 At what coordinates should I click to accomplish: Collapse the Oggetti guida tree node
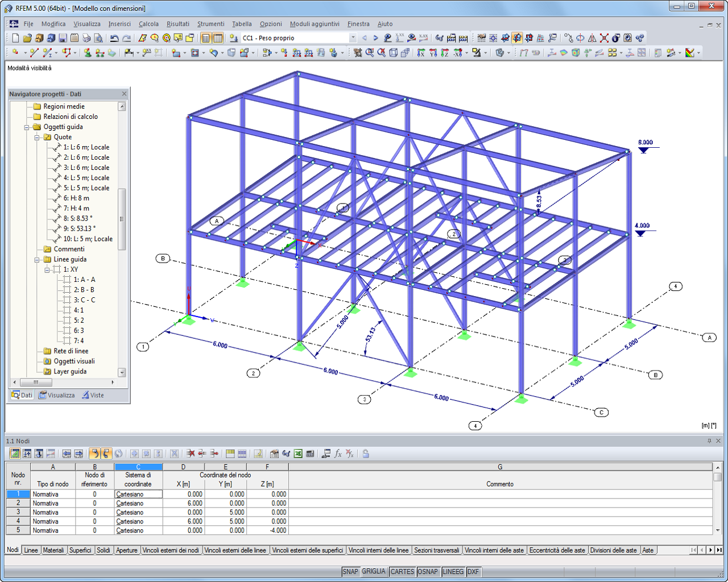(27, 127)
